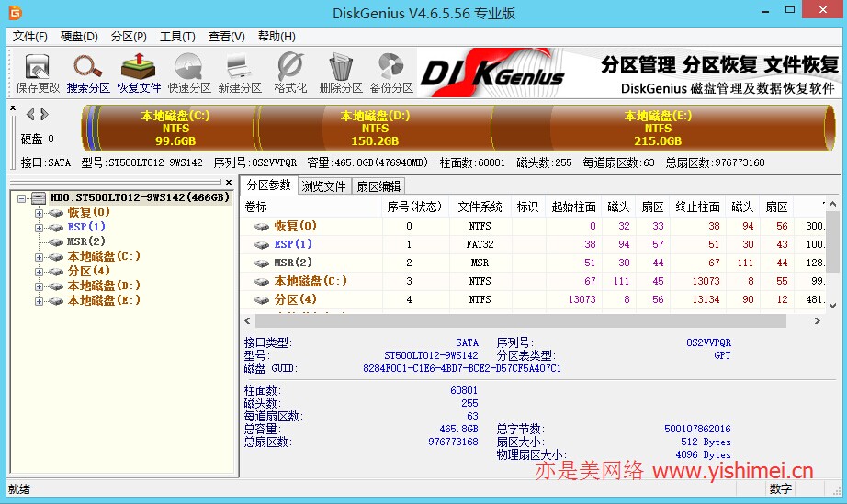Select 本地磁盘(D:) in the disk tree

(x=104, y=286)
